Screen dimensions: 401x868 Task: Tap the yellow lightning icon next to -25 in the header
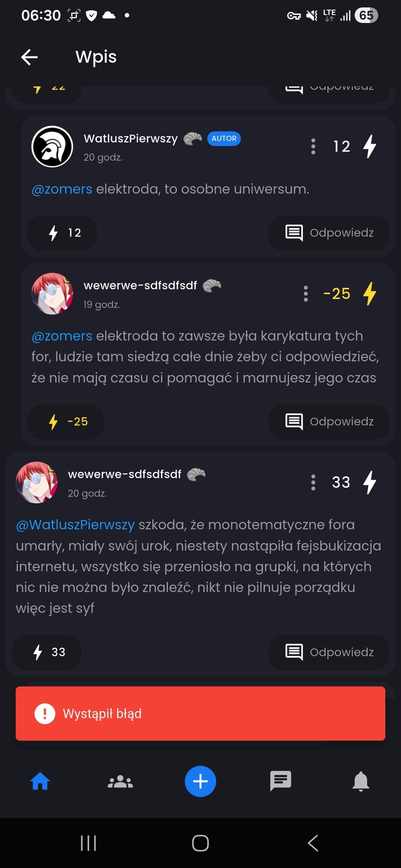click(370, 294)
